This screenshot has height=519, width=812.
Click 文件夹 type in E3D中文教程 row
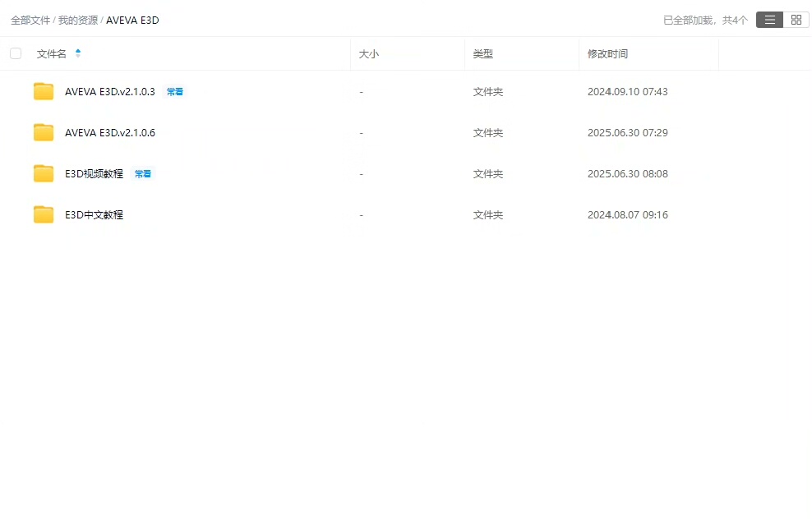coord(488,214)
